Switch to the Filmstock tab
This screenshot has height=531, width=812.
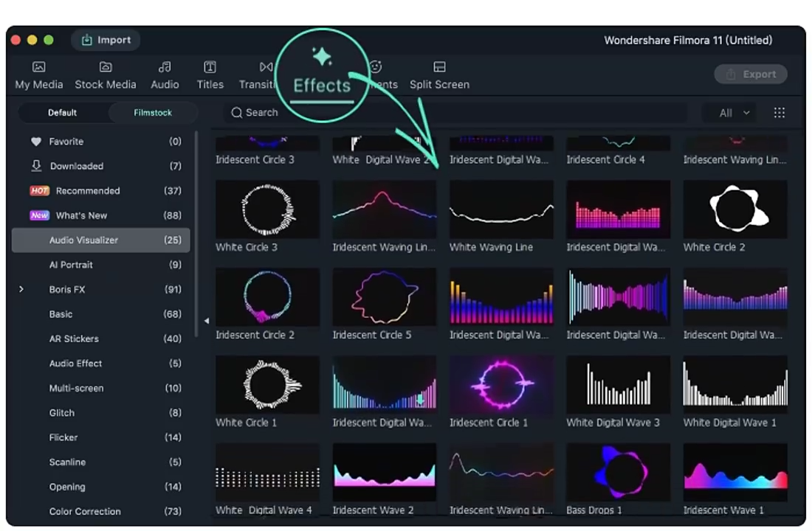pos(153,112)
